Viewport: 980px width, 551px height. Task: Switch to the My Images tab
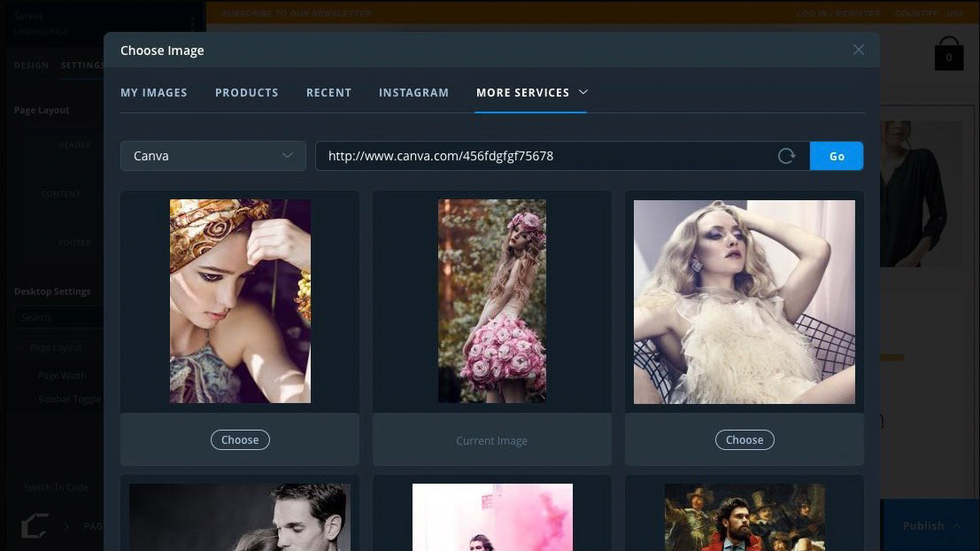click(154, 92)
